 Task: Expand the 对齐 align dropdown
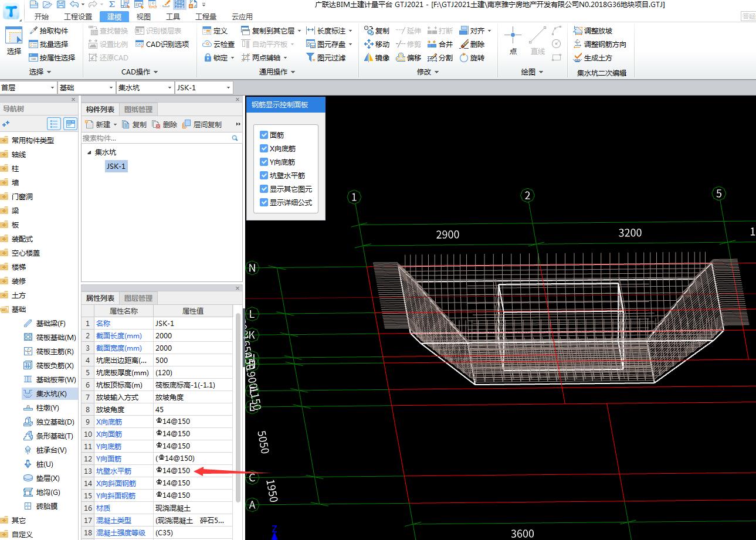(489, 30)
